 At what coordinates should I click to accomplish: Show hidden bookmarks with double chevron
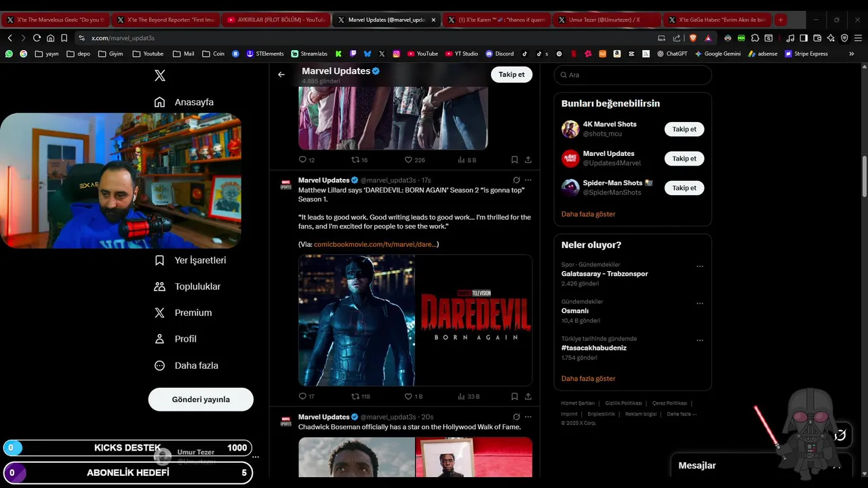[852, 54]
